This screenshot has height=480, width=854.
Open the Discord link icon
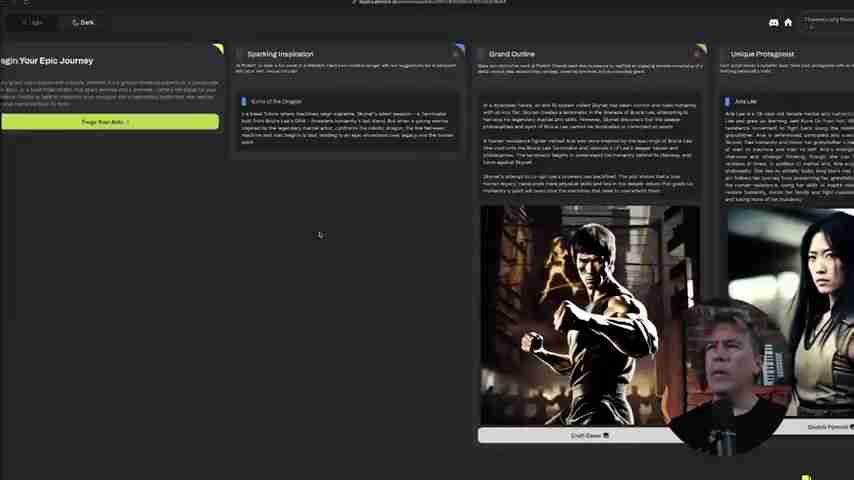773,22
